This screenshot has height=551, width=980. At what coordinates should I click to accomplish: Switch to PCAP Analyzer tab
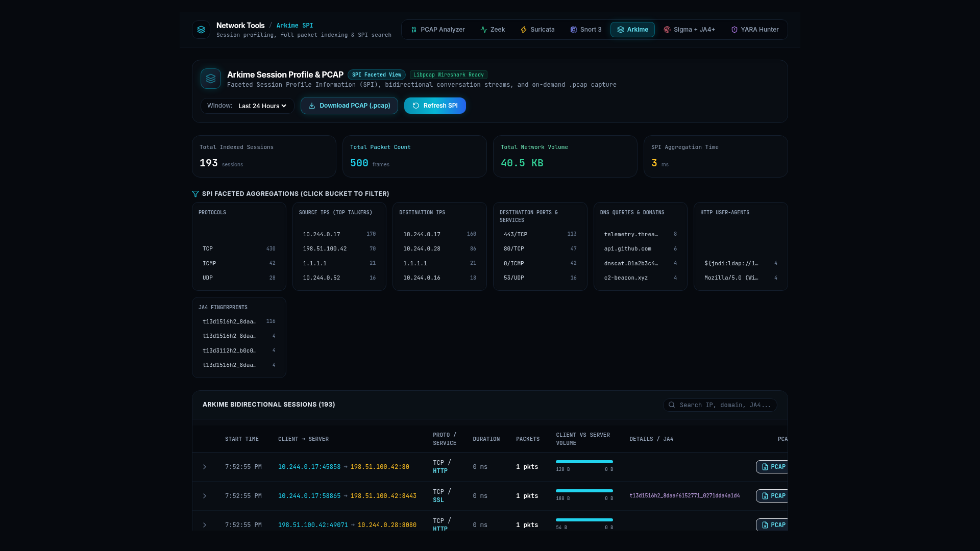click(x=438, y=30)
